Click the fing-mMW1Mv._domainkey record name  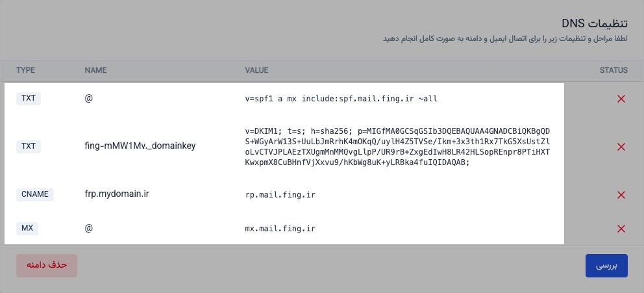[x=140, y=146]
